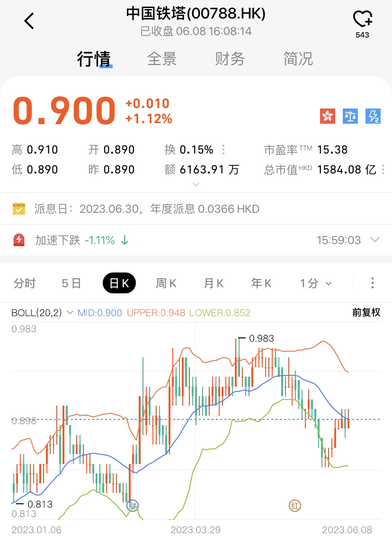Expand quote details with the down chevron
This screenshot has width=392, height=536.
(196, 184)
